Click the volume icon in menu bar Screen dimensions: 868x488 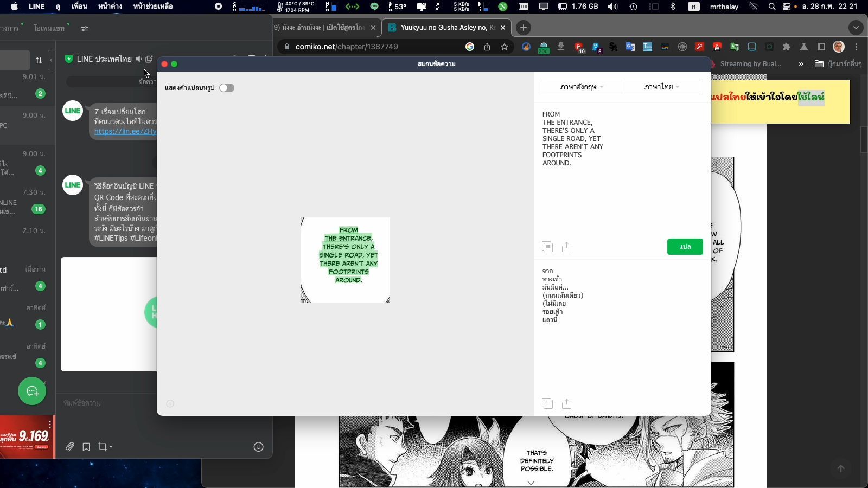(x=612, y=7)
